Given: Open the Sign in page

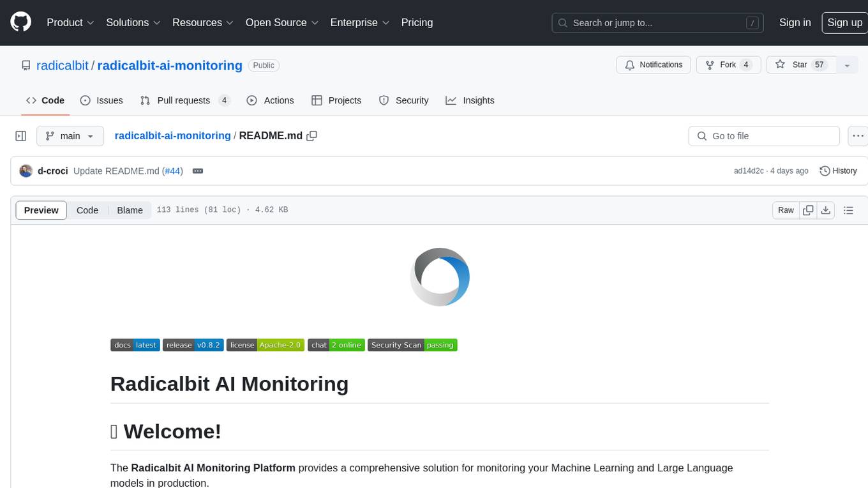Looking at the screenshot, I should [x=795, y=22].
